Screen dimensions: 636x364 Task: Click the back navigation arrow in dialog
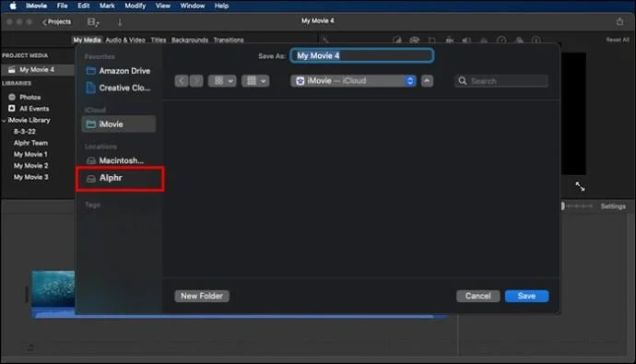point(182,81)
